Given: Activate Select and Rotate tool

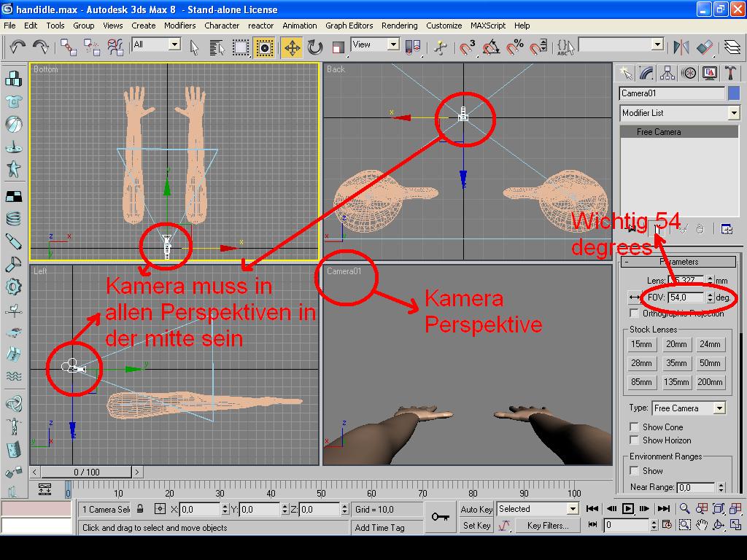Looking at the screenshot, I should 315,47.
